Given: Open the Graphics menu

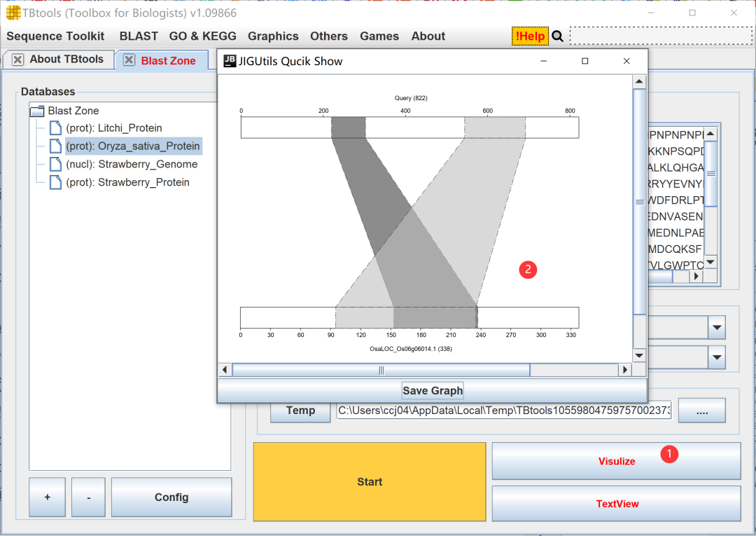Looking at the screenshot, I should (273, 36).
